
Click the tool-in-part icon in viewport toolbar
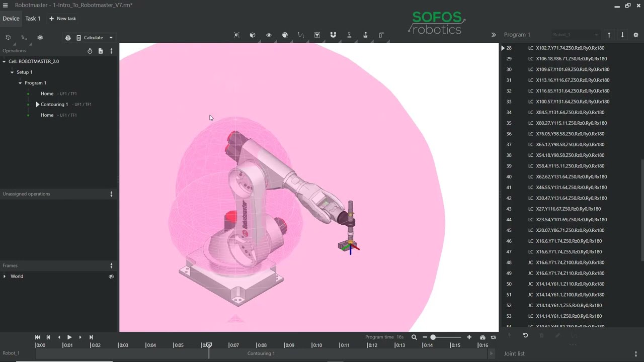point(365,35)
